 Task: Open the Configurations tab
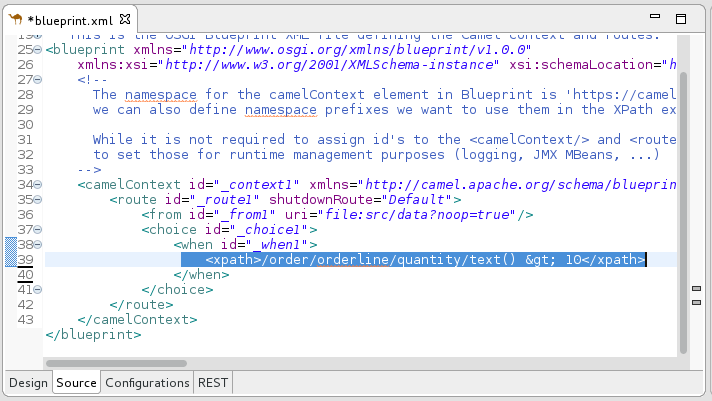pos(147,382)
